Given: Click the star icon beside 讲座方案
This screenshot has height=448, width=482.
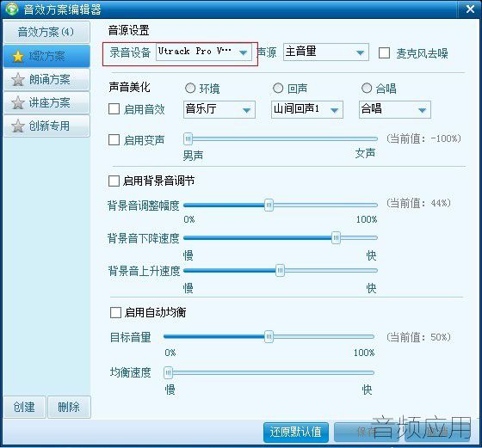Looking at the screenshot, I should (18, 103).
